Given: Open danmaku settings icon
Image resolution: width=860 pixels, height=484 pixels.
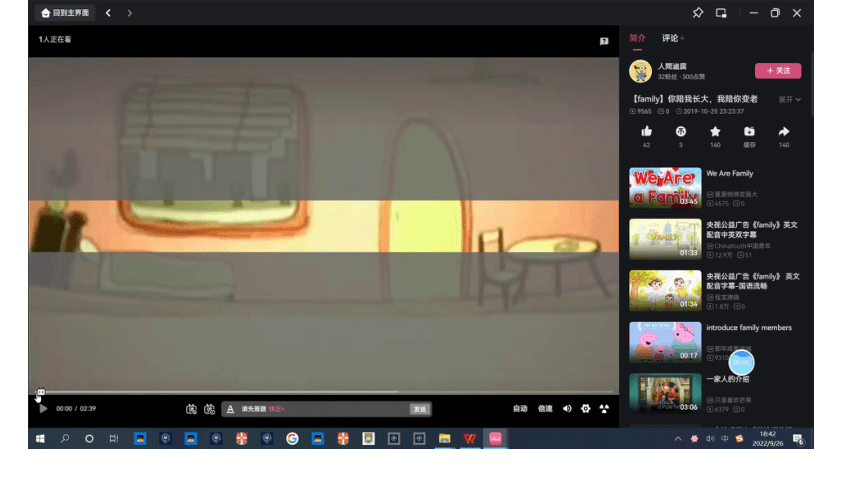Looking at the screenshot, I should [210, 409].
